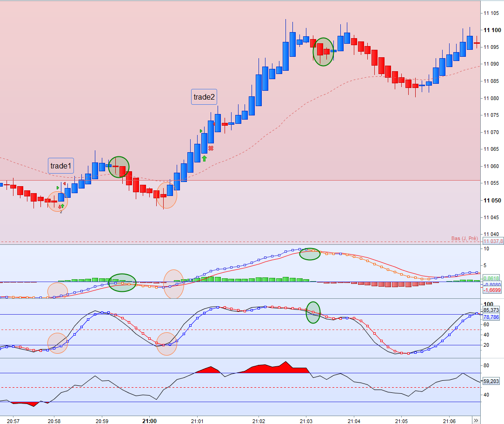504x424 pixels.
Task: Click the 21:04 time axis label
Action: tap(354, 421)
